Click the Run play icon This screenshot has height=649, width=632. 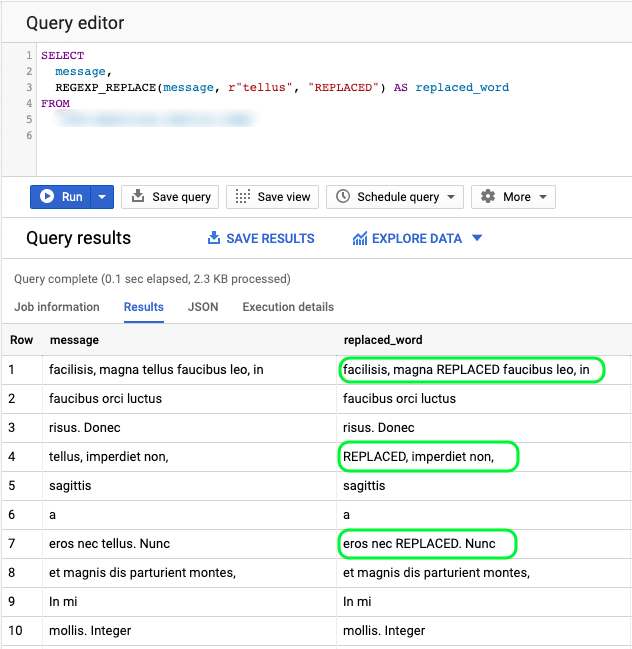click(x=47, y=197)
